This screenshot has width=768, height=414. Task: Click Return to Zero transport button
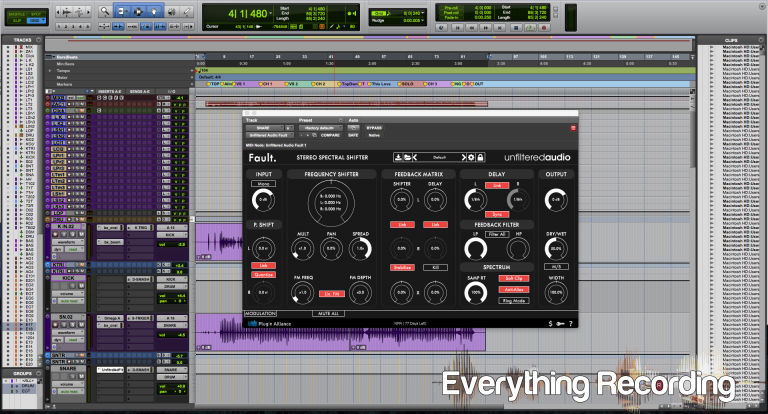457,28
